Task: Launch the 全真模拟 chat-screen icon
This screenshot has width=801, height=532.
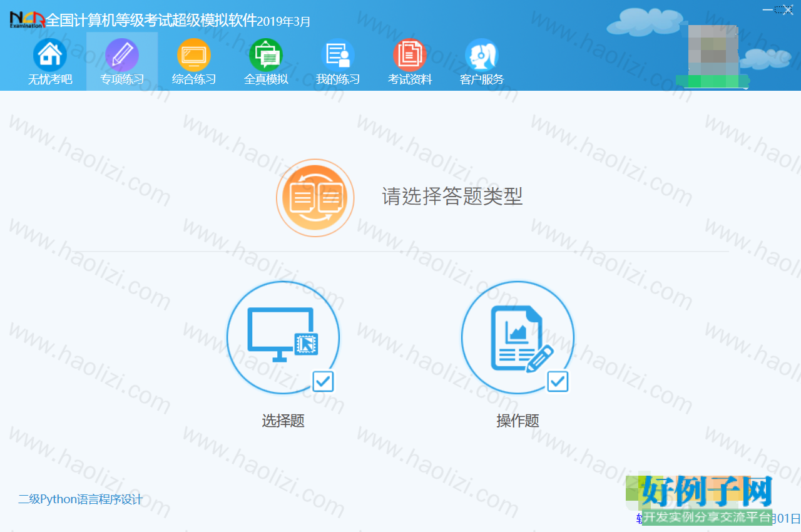Action: click(266, 55)
